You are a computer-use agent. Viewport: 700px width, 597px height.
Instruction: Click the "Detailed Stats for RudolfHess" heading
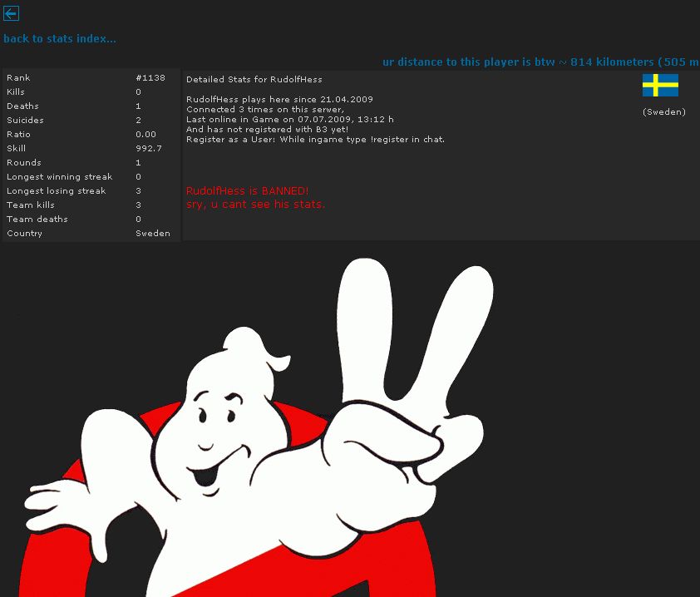(x=254, y=79)
